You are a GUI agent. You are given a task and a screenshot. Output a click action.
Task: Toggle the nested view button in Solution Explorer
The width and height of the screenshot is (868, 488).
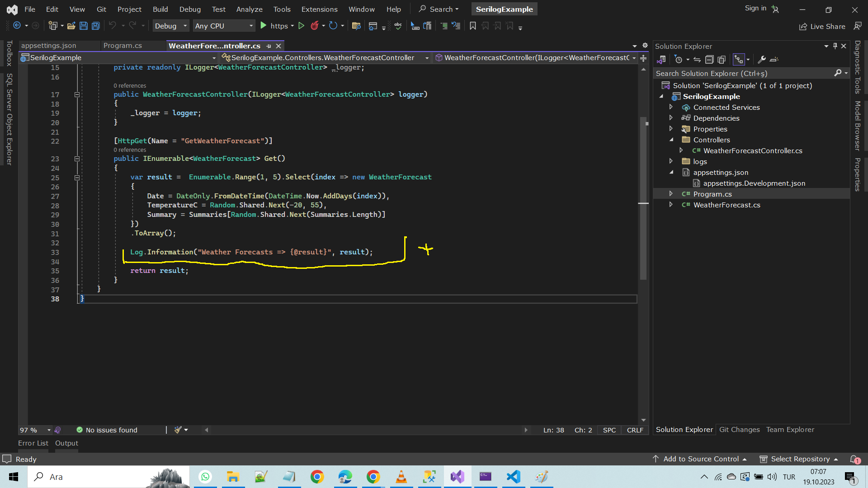click(739, 59)
